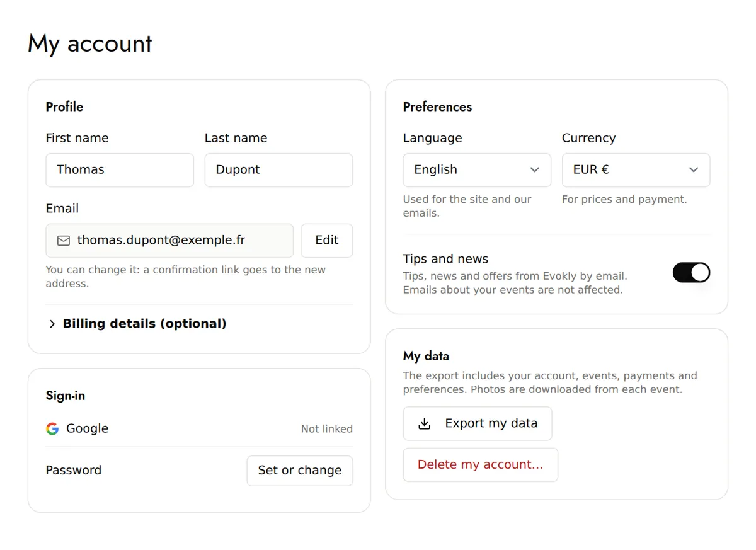Viewport: 756px width, 550px height.
Task: Click the email confirmation link hint text
Action: (186, 277)
